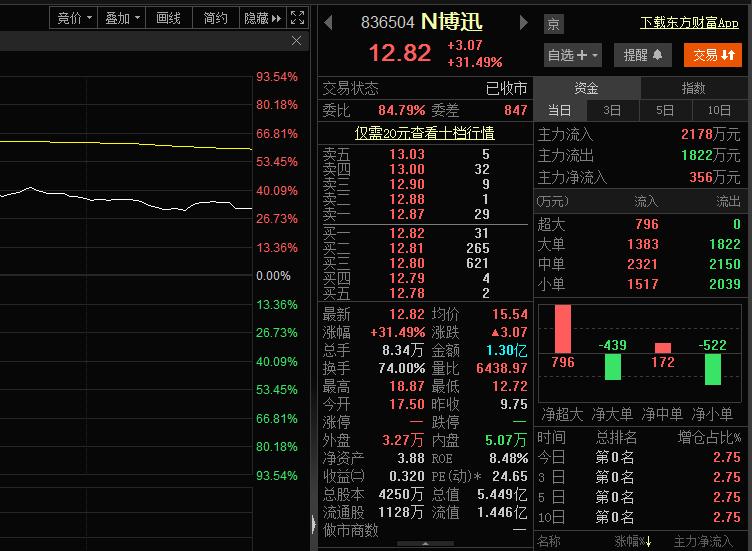Viewport: 752px width, 551px height.
Task: Select the 5日 period tab
Action: point(665,111)
